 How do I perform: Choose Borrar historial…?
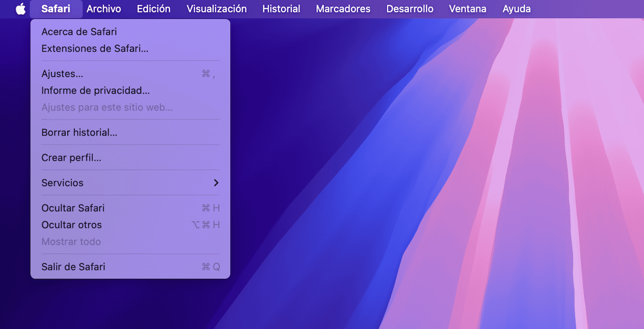(x=130, y=132)
